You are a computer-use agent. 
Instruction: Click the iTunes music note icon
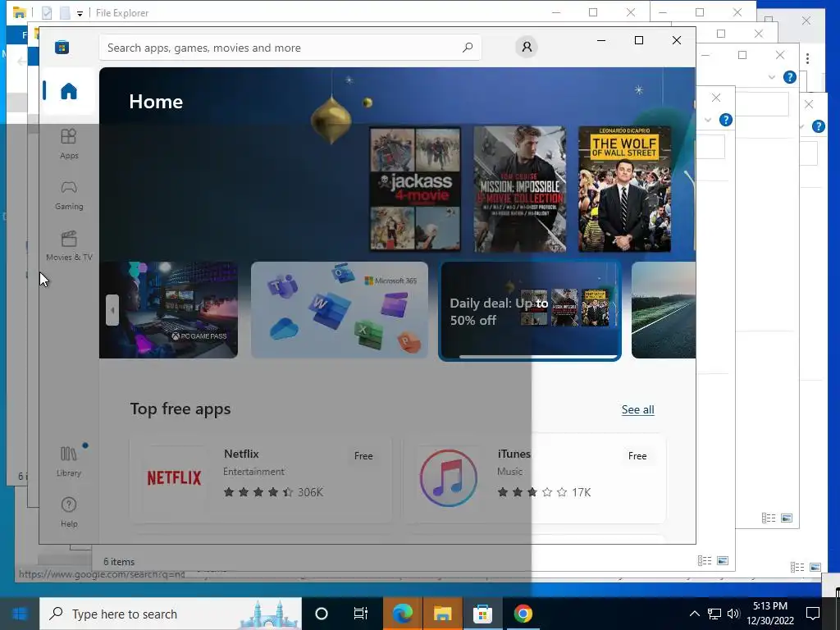tap(449, 478)
